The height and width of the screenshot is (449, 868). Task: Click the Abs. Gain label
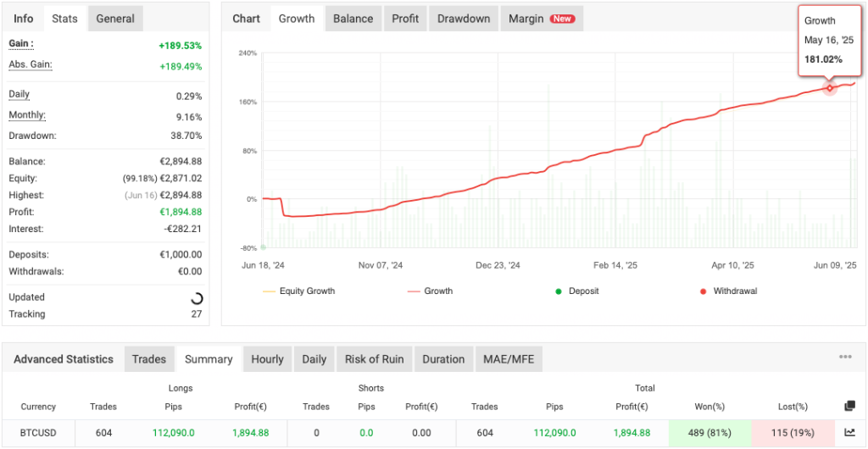[x=31, y=64]
